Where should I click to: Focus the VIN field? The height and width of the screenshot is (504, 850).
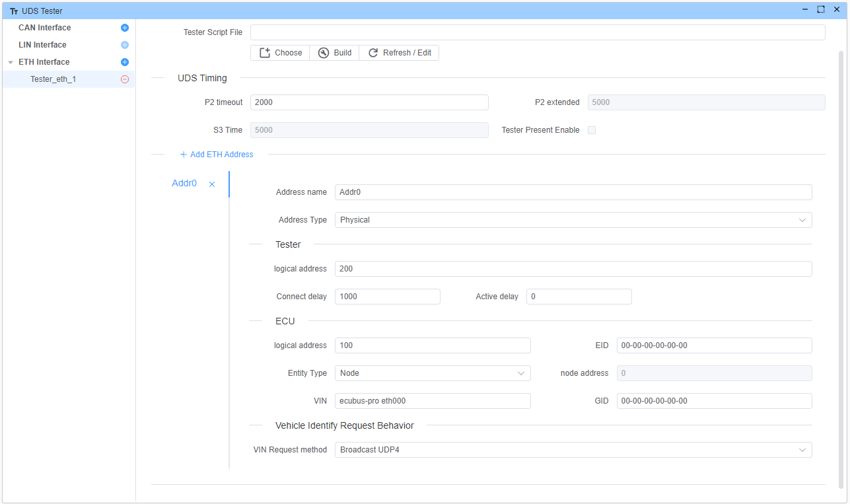point(433,401)
